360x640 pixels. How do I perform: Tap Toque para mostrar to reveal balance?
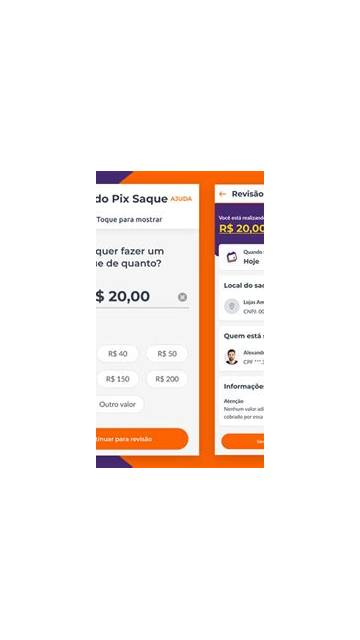point(129,220)
